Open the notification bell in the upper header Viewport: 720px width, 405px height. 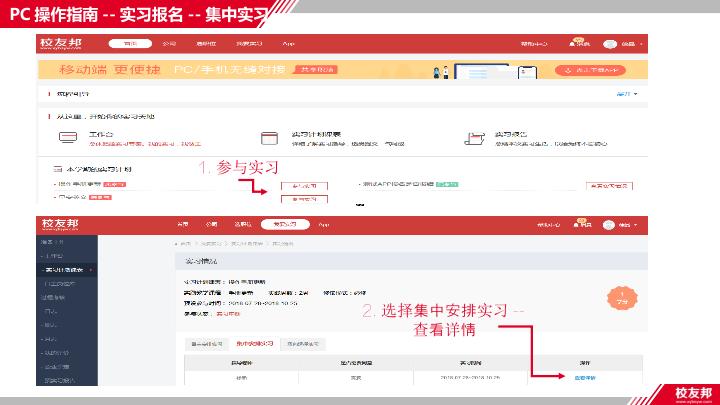578,44
